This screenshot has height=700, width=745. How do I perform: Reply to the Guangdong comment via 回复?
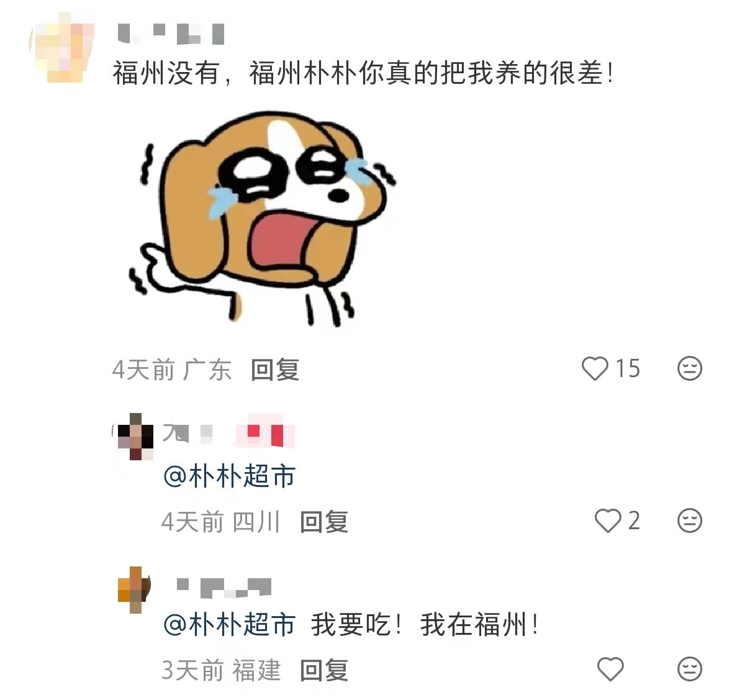pos(275,370)
